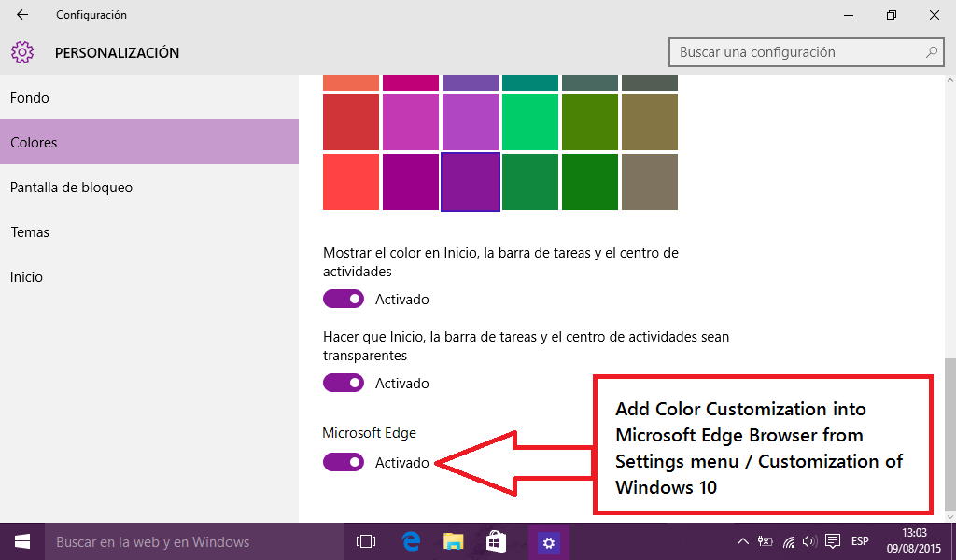Close the Configuración window
The height and width of the screenshot is (560, 956).
(934, 15)
